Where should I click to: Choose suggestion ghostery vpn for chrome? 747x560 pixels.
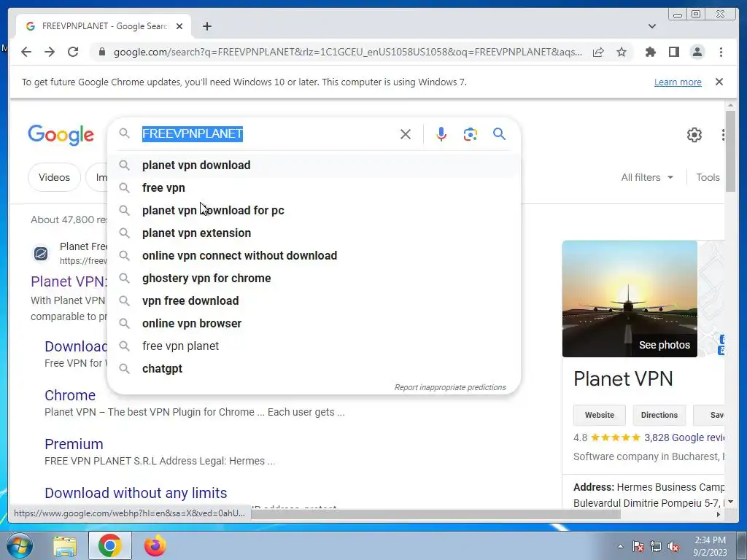point(314,278)
